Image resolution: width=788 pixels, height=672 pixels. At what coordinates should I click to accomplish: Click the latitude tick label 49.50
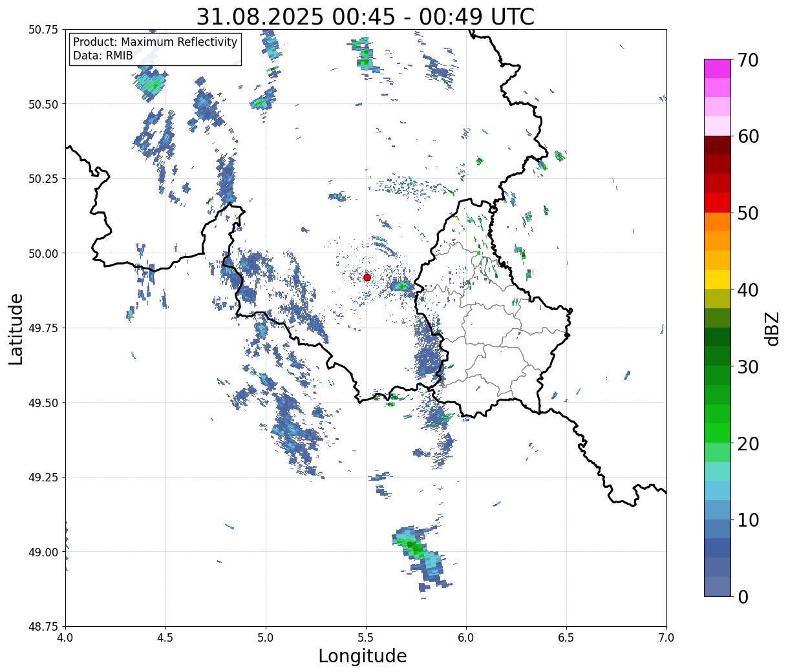pyautogui.click(x=43, y=403)
